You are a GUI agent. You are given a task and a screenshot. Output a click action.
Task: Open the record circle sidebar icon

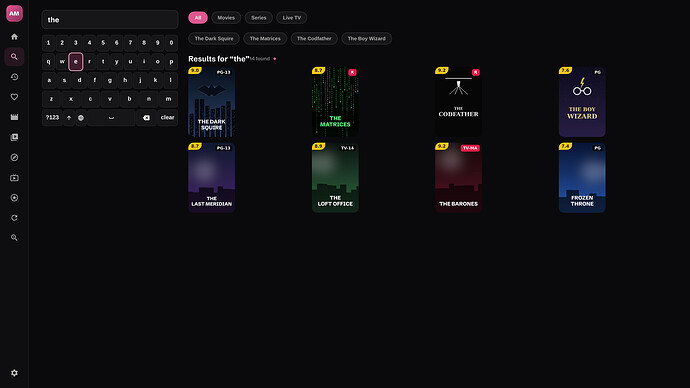(14, 198)
